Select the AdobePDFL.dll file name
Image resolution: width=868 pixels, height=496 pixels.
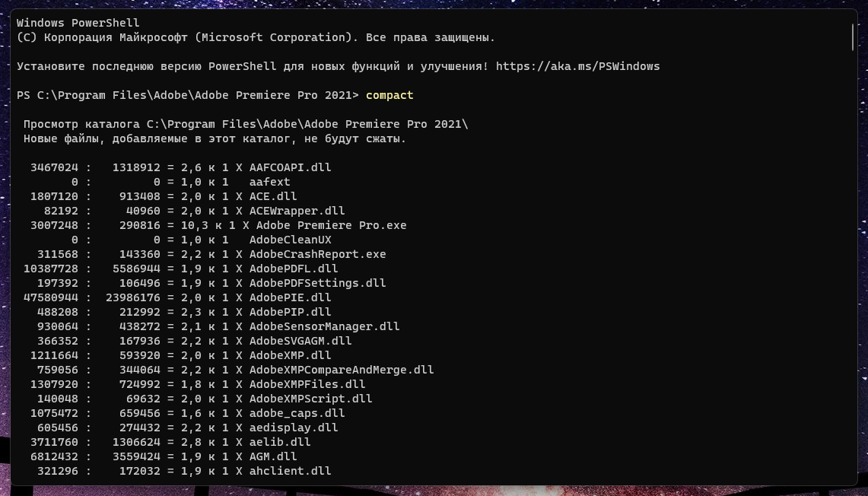[x=294, y=268]
